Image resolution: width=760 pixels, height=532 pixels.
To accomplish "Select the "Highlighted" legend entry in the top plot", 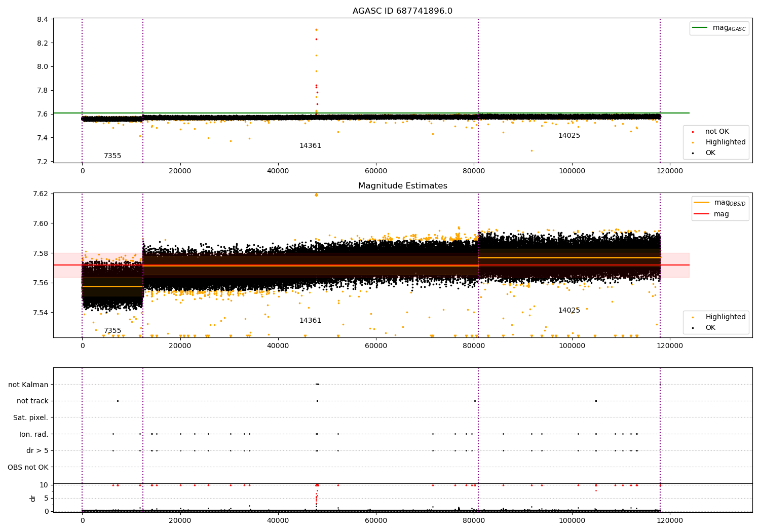I will pos(725,142).
